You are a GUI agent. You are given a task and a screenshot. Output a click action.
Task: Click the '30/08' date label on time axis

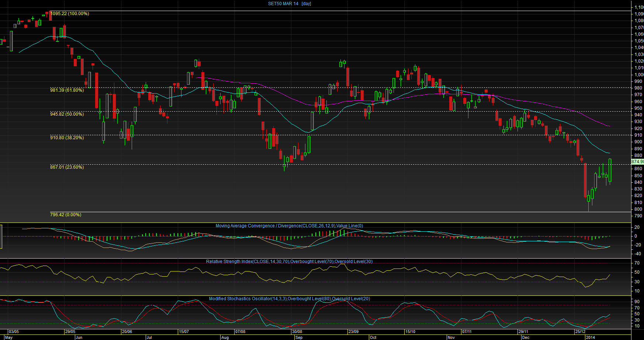(x=297, y=332)
